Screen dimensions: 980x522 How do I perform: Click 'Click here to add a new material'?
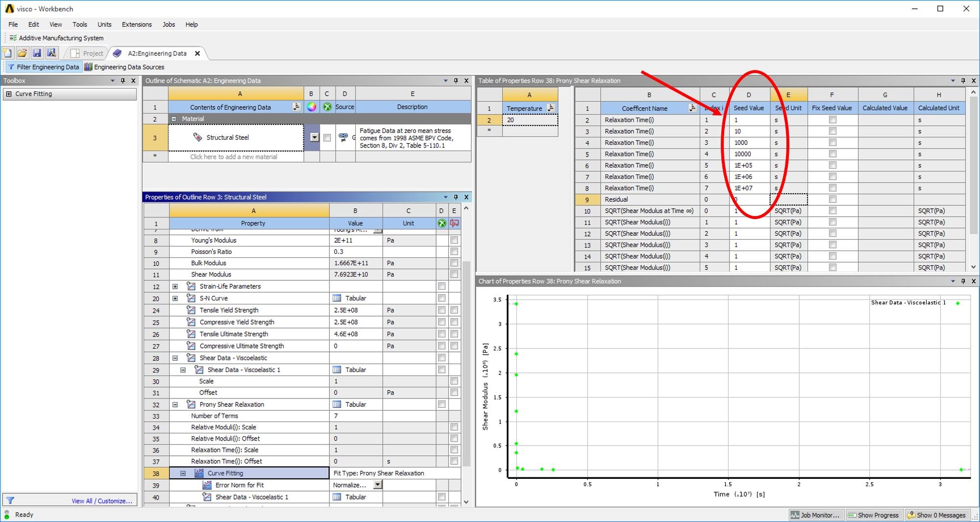click(x=234, y=157)
